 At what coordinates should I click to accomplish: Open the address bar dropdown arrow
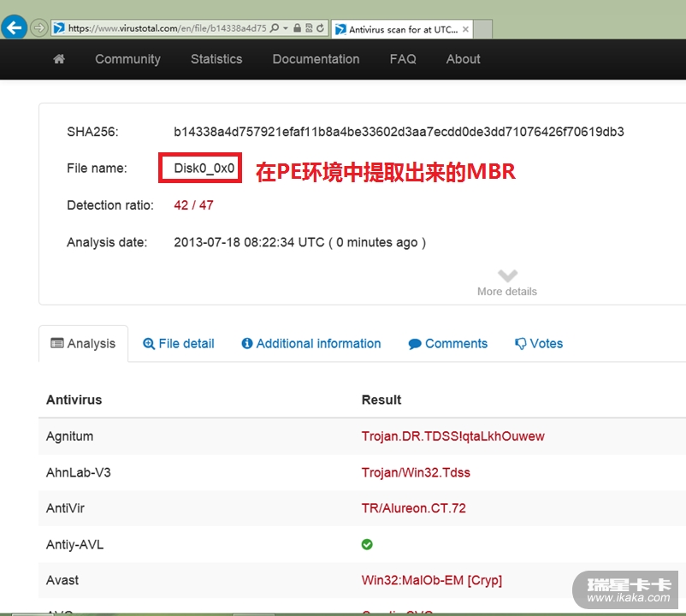pos(286,28)
